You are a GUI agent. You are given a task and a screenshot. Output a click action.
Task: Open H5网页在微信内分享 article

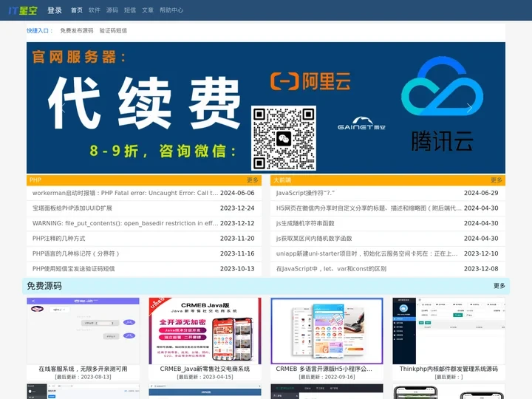[x=369, y=208]
